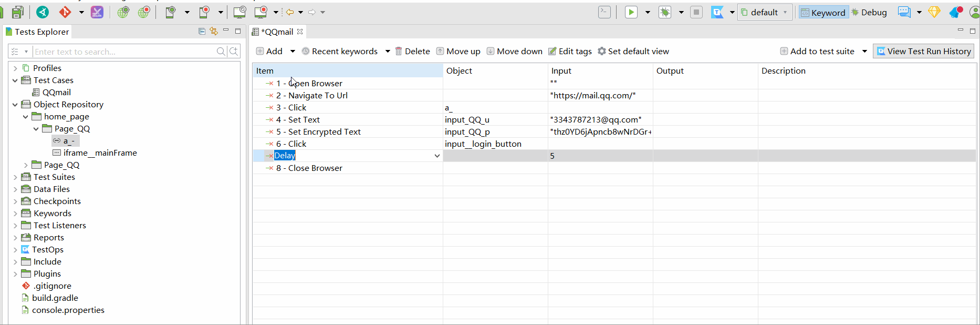Click link-with-editor icon in Tests Explorer
The height and width of the screenshot is (325, 980).
(x=214, y=32)
